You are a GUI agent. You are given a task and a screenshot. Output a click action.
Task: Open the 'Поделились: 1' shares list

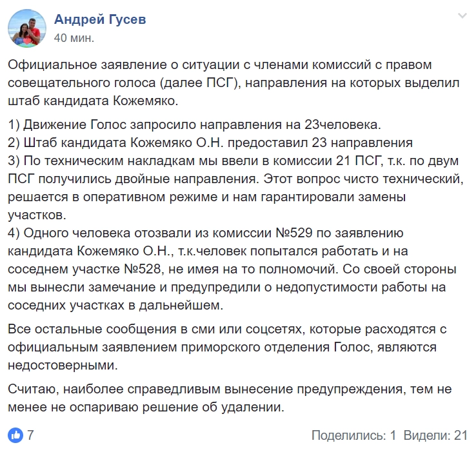[353, 435]
